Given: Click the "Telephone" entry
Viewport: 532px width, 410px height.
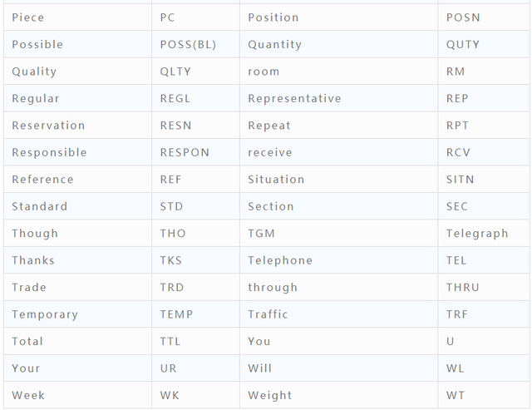Looking at the screenshot, I should coord(280,260).
